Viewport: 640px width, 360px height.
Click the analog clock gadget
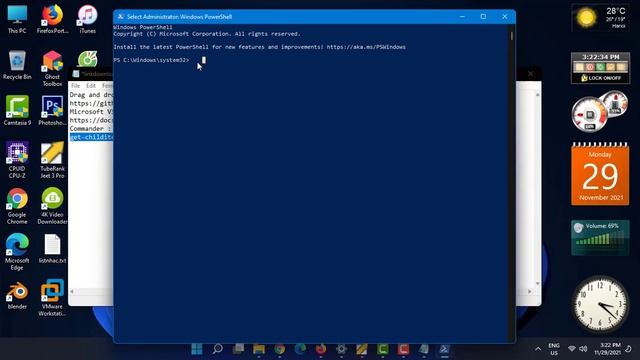pyautogui.click(x=600, y=304)
